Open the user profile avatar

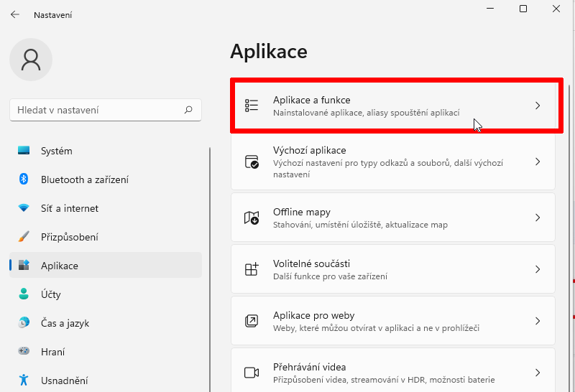pyautogui.click(x=31, y=60)
